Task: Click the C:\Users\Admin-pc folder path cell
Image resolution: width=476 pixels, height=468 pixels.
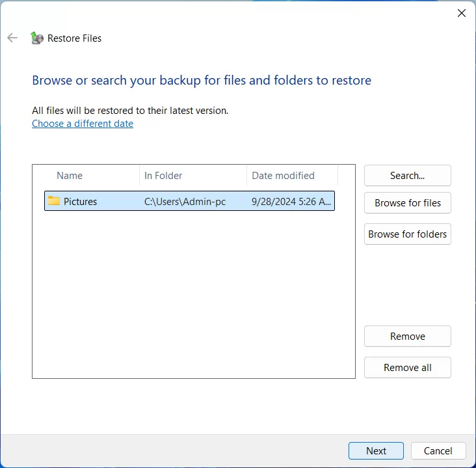Action: click(185, 202)
